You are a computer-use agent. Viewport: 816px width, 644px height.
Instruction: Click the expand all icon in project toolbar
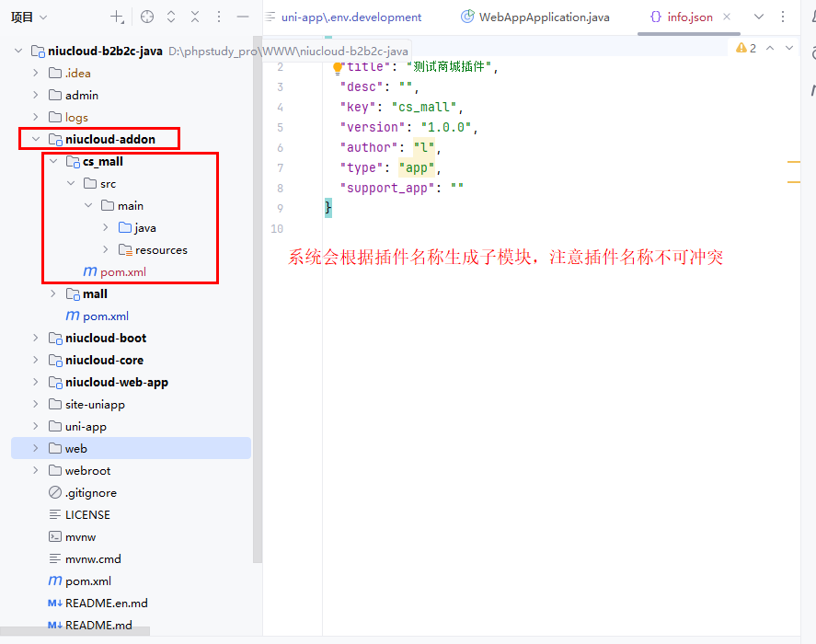[x=171, y=17]
